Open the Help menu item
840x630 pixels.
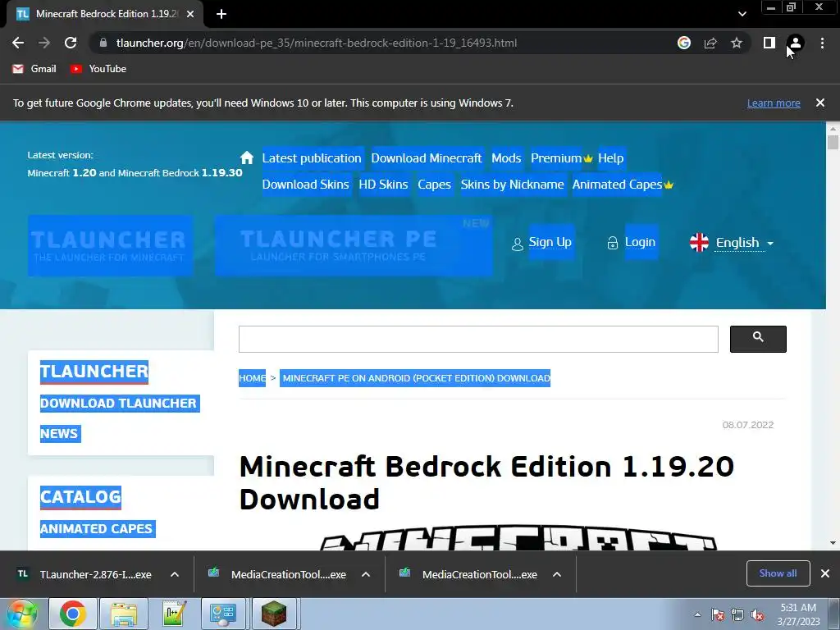610,158
